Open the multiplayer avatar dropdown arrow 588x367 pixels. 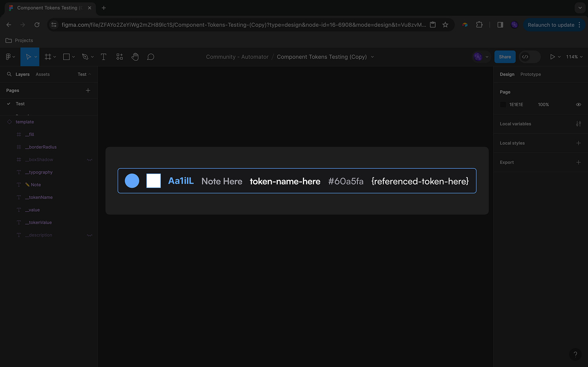(487, 57)
